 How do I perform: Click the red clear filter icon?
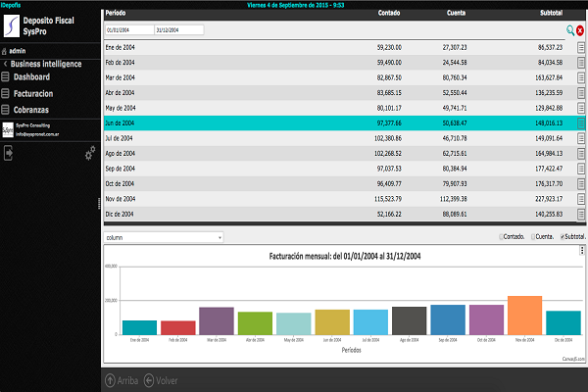(x=580, y=30)
